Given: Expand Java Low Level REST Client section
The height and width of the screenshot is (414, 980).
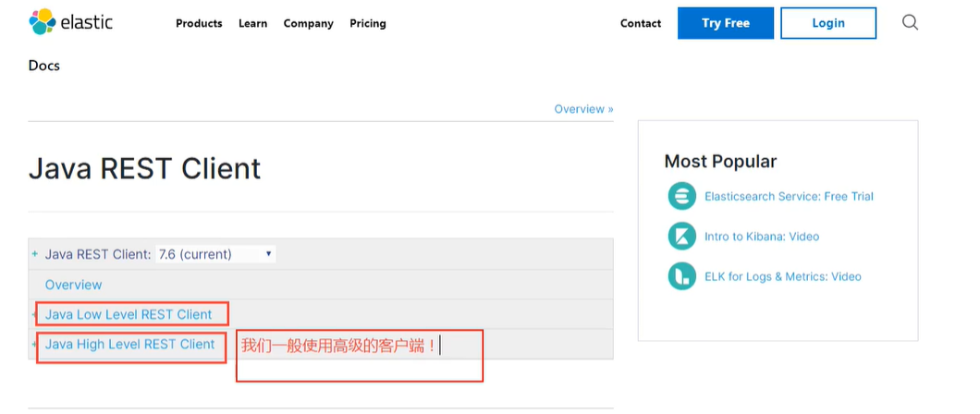Looking at the screenshot, I should (x=34, y=314).
